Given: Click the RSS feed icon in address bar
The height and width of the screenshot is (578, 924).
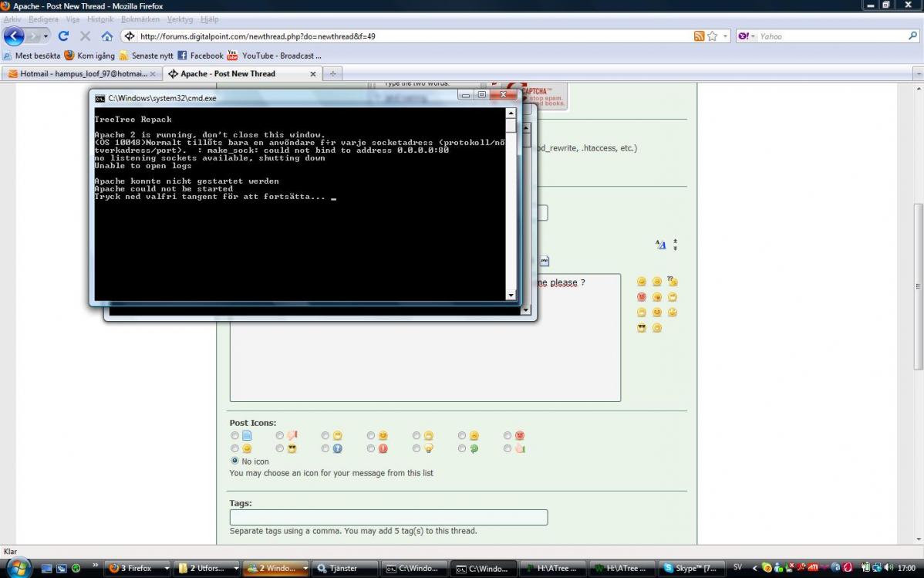Looking at the screenshot, I should pos(699,36).
